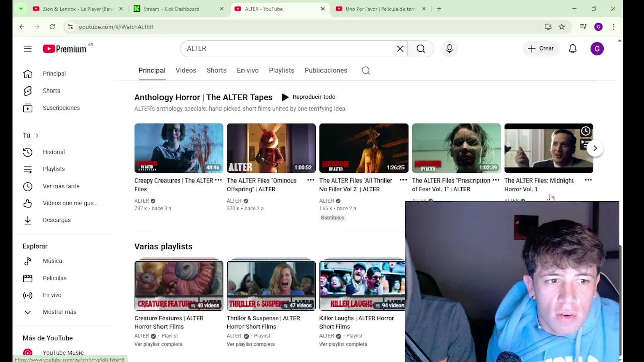This screenshot has height=362, width=644.
Task: View site information icon in address bar
Action: coord(70,27)
